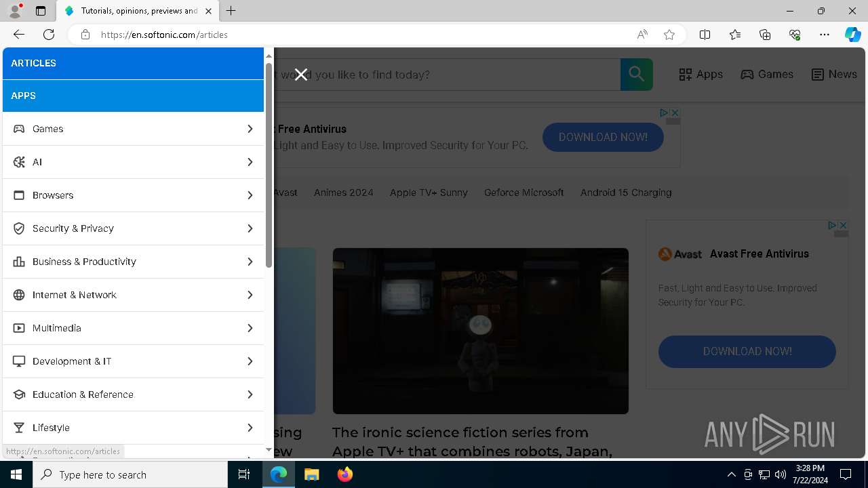Open the Animes 2024 trending link
The image size is (868, 488).
point(344,192)
